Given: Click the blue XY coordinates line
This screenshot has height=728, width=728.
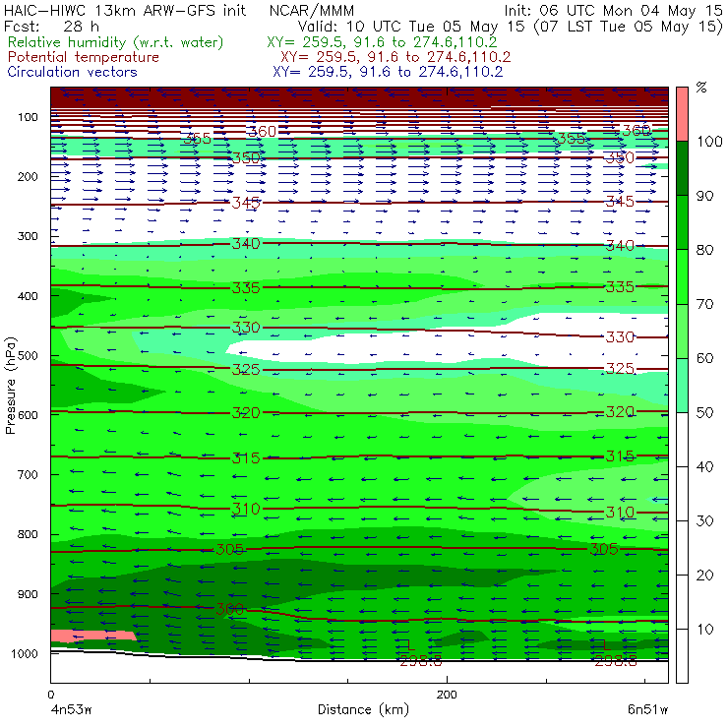Looking at the screenshot, I should [x=388, y=72].
